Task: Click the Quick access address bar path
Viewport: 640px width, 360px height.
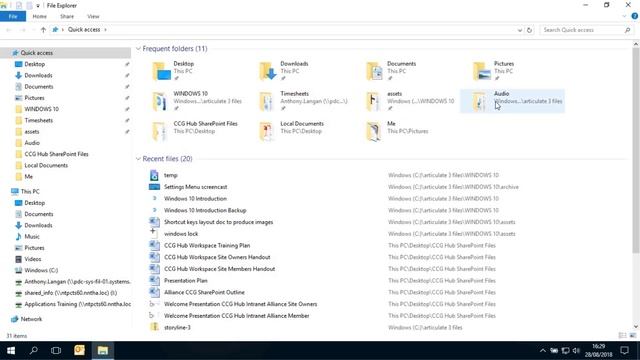Action: pos(84,30)
